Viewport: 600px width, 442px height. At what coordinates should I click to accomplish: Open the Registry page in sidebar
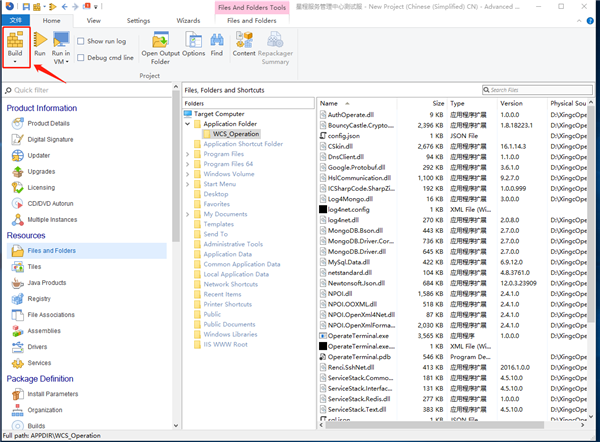[x=39, y=298]
